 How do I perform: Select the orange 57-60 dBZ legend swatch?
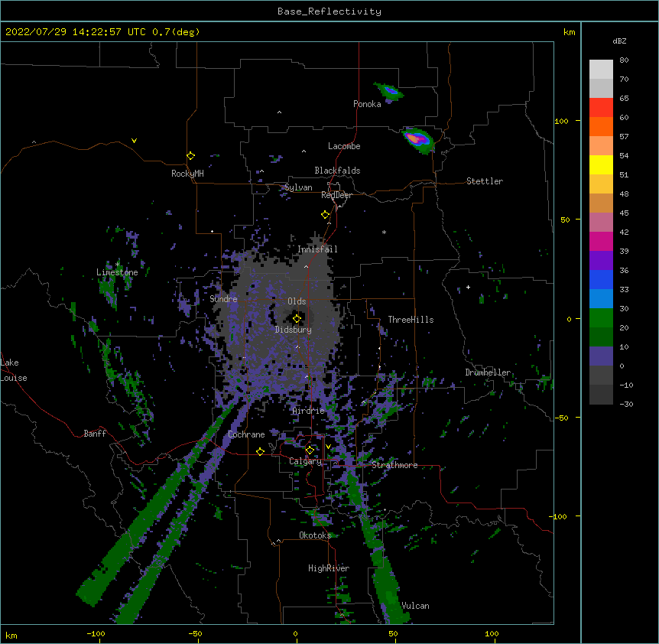tap(601, 126)
